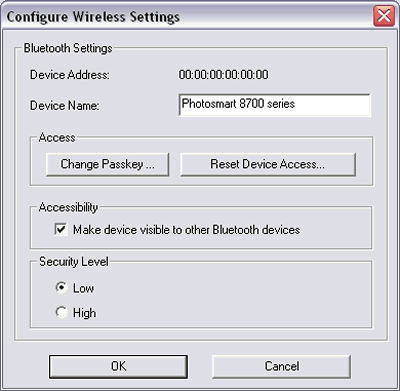Click the 00:00:00:00:00:00 device address value

click(x=223, y=75)
